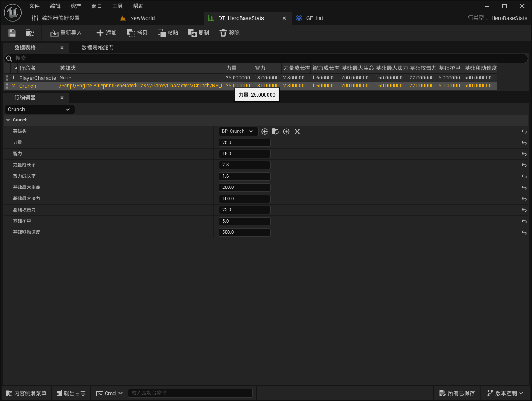Image resolution: width=532 pixels, height=401 pixels.
Task: Reset 基础最大法力 to default value
Action: (x=524, y=199)
